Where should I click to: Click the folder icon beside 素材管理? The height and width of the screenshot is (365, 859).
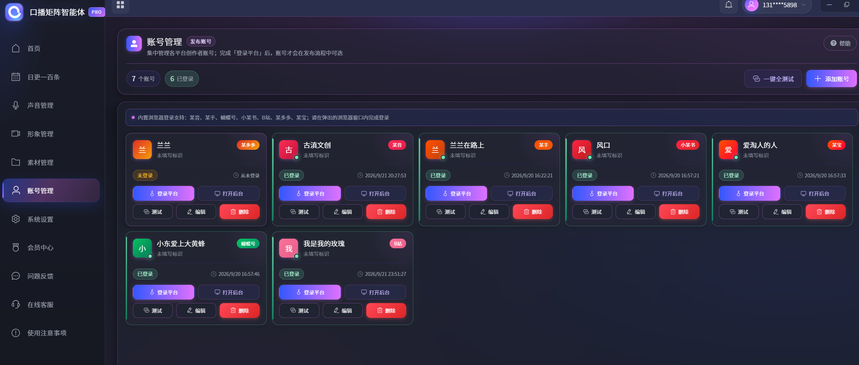pos(16,162)
